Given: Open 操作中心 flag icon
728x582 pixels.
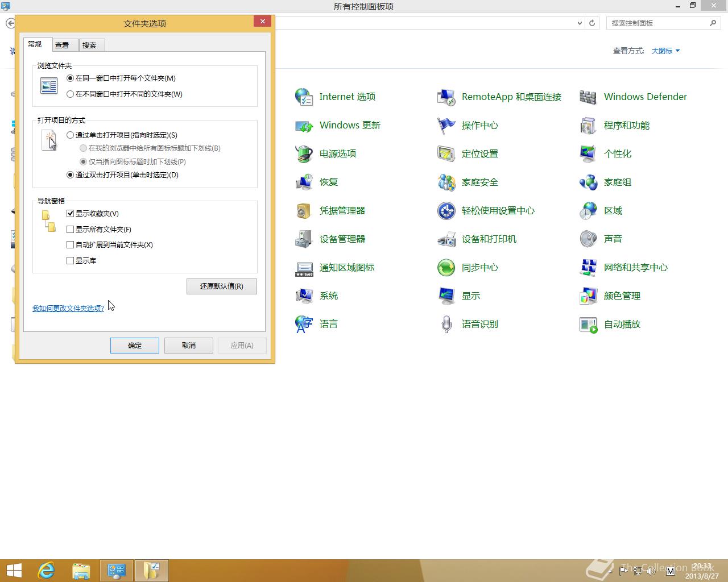Looking at the screenshot, I should point(446,125).
